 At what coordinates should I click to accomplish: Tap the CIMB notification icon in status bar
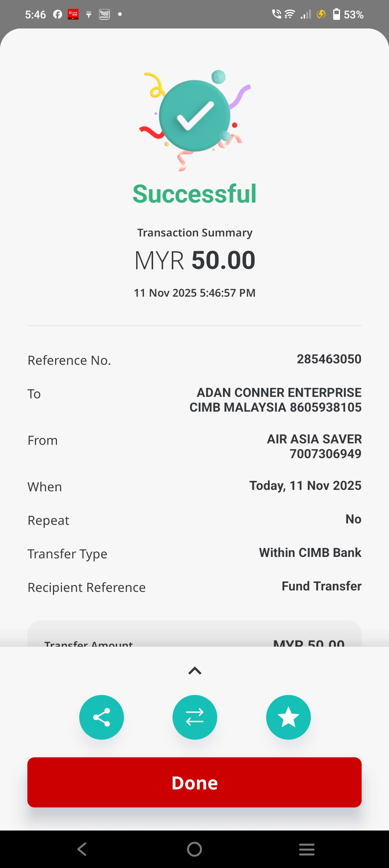point(73,14)
